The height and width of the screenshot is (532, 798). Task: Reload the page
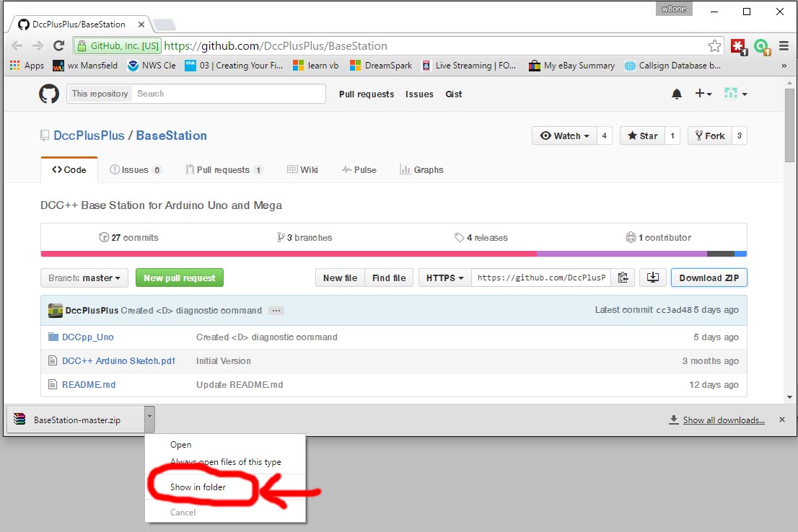coord(58,45)
